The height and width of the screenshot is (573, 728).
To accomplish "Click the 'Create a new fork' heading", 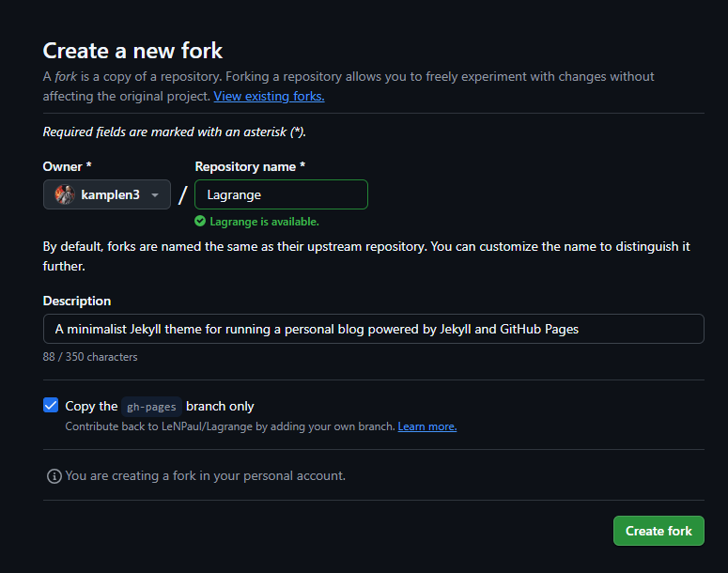I will coord(132,51).
